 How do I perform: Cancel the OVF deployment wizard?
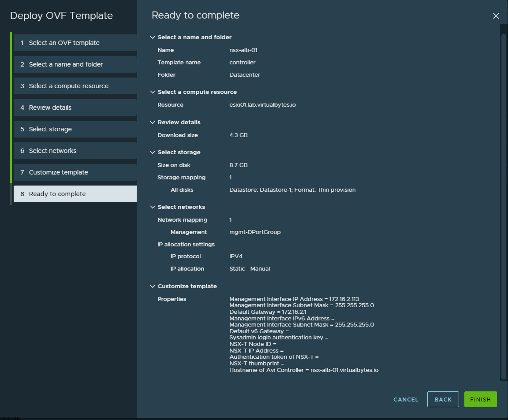[406, 399]
